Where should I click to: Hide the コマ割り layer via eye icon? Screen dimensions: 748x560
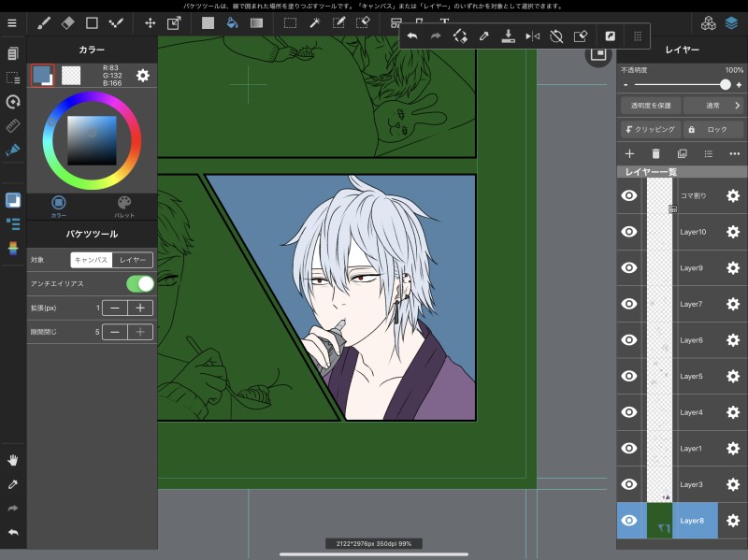(629, 195)
